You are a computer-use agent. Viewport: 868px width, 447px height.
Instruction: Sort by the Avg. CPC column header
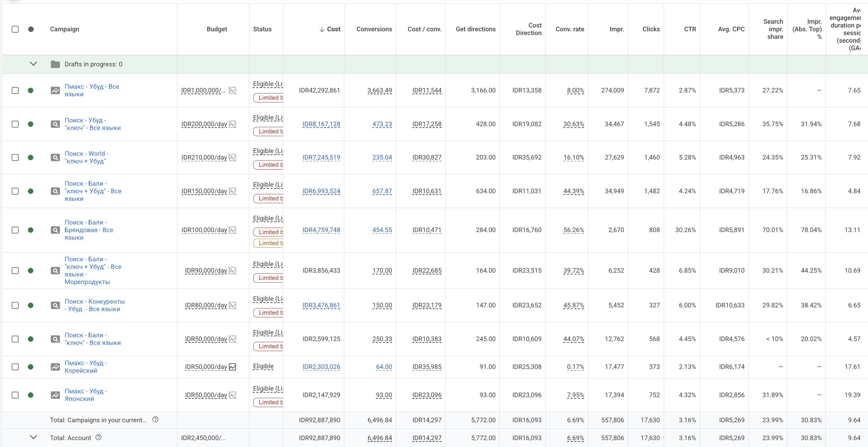731,29
